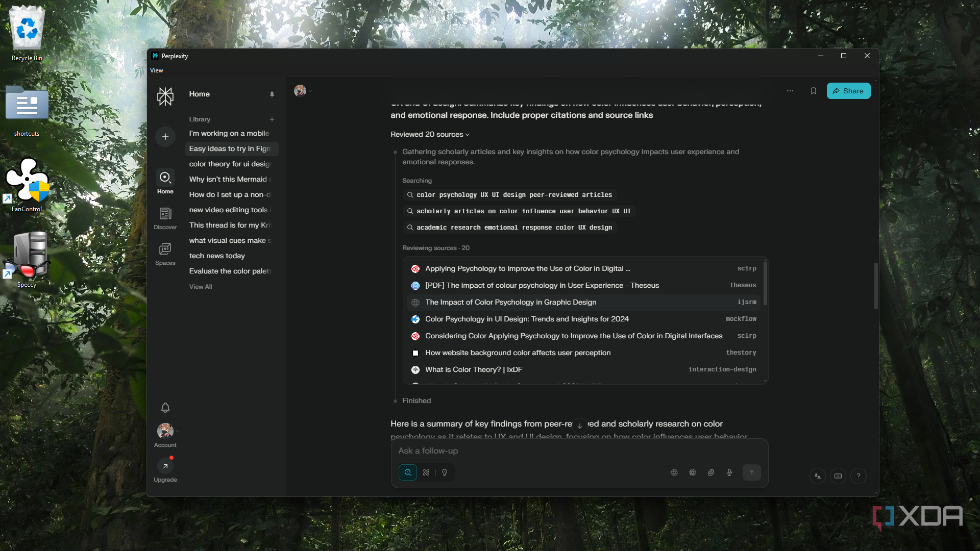Start voice dictation with microphone icon
980x551 pixels.
[x=729, y=472]
